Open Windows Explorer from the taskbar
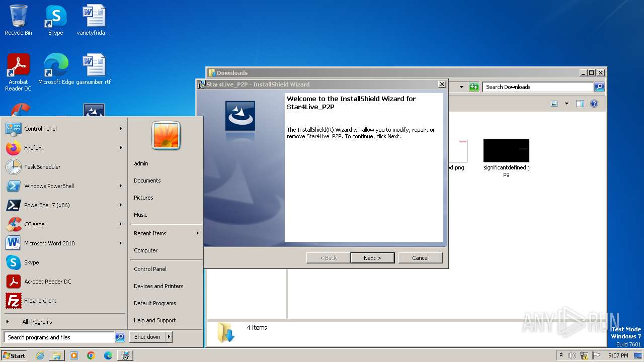644x362 pixels. (x=57, y=355)
